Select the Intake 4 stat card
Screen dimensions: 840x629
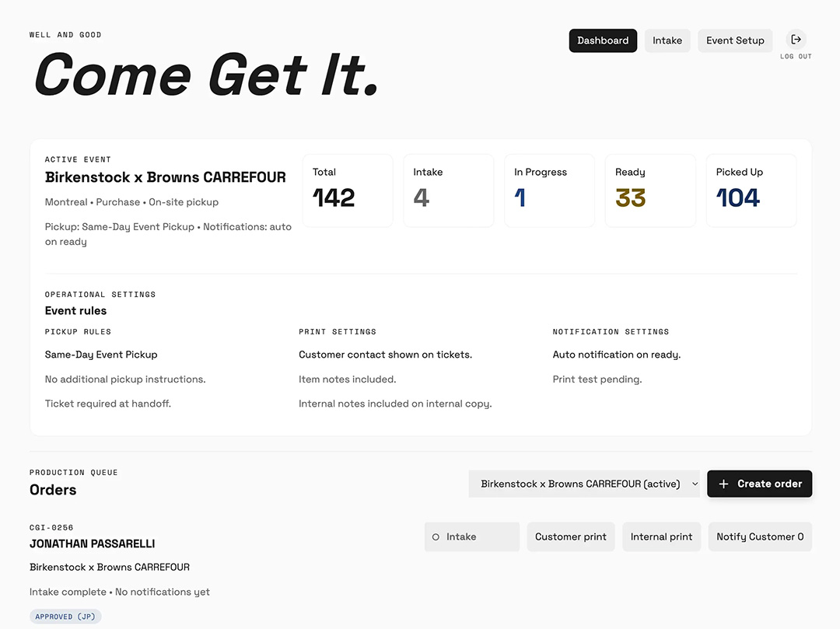[x=449, y=190]
